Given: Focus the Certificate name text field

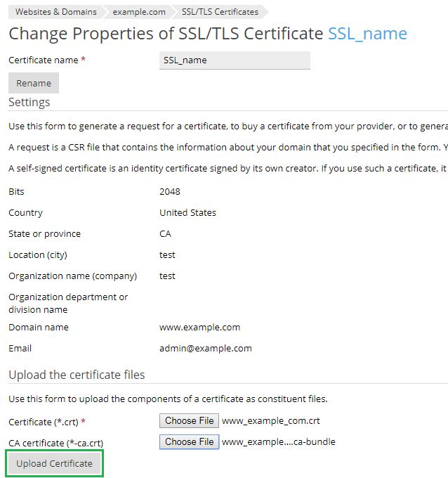Looking at the screenshot, I should click(x=235, y=60).
